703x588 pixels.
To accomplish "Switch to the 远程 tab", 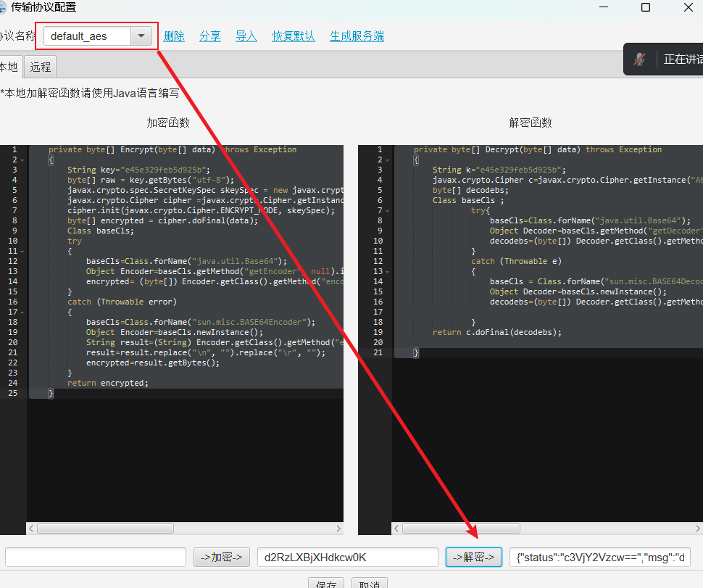I will 41,67.
